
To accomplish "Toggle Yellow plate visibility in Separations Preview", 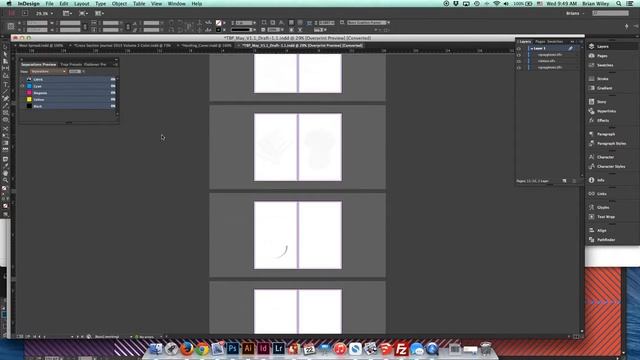I will [x=23, y=100].
